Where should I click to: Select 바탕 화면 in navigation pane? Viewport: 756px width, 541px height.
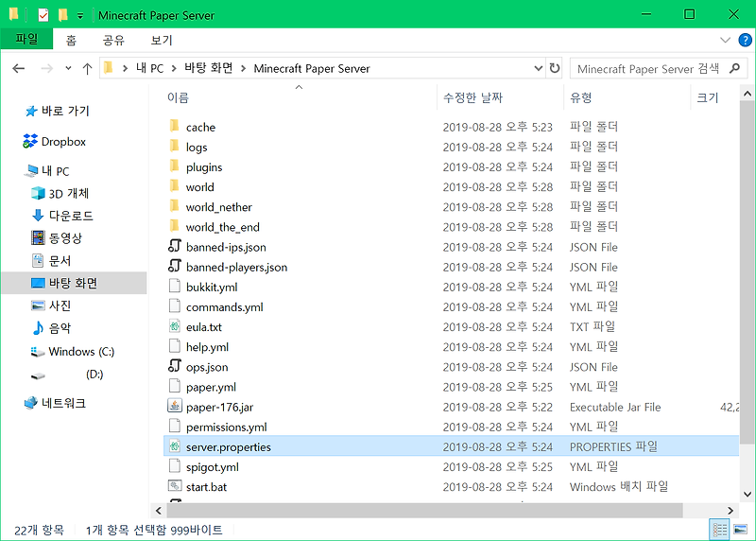74,283
